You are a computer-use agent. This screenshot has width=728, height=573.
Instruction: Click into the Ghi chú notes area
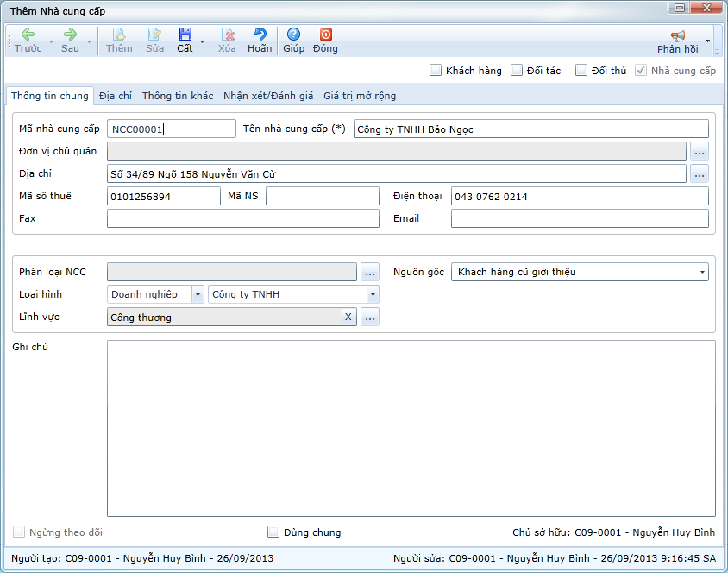coord(411,428)
